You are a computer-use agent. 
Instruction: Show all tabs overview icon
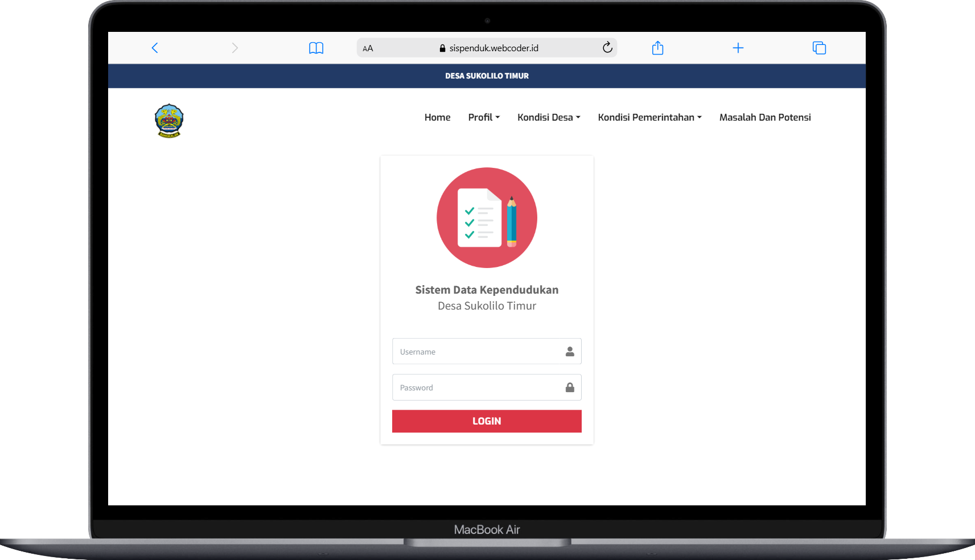[819, 48]
